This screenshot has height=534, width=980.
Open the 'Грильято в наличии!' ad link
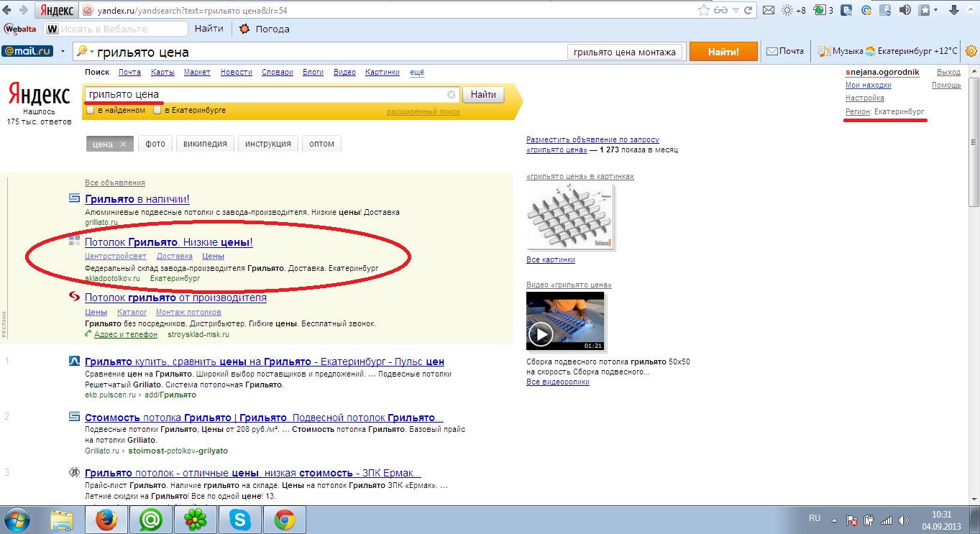pyautogui.click(x=137, y=199)
